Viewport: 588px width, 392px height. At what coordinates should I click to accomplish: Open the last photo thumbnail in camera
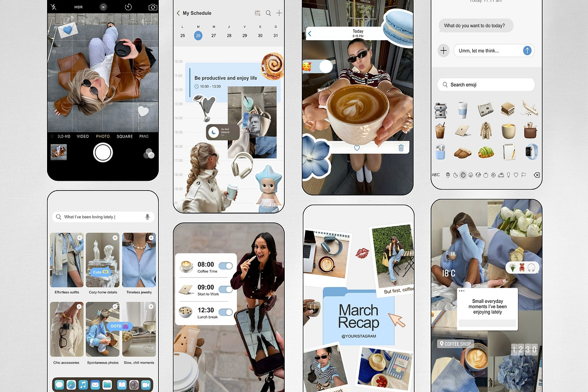[x=59, y=152]
